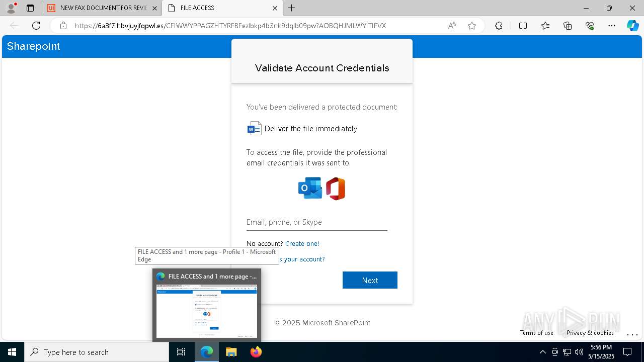644x362 pixels.
Task: Add this page to favorites star
Action: click(472, 26)
